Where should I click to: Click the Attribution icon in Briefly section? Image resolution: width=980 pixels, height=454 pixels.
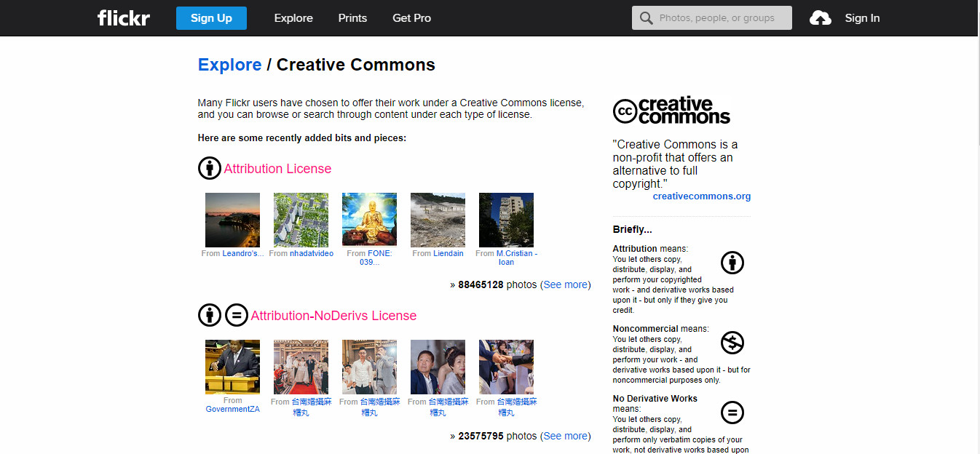[x=732, y=262]
